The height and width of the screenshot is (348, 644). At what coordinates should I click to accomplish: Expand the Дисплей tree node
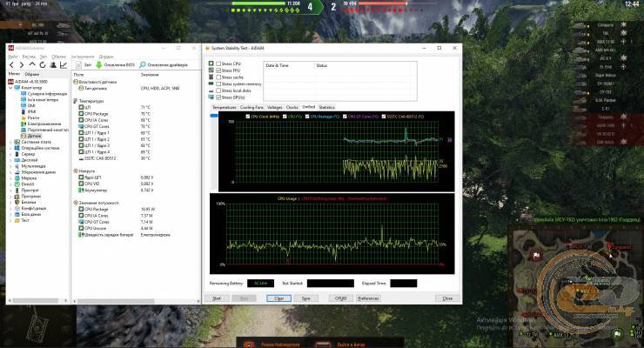coord(10,160)
